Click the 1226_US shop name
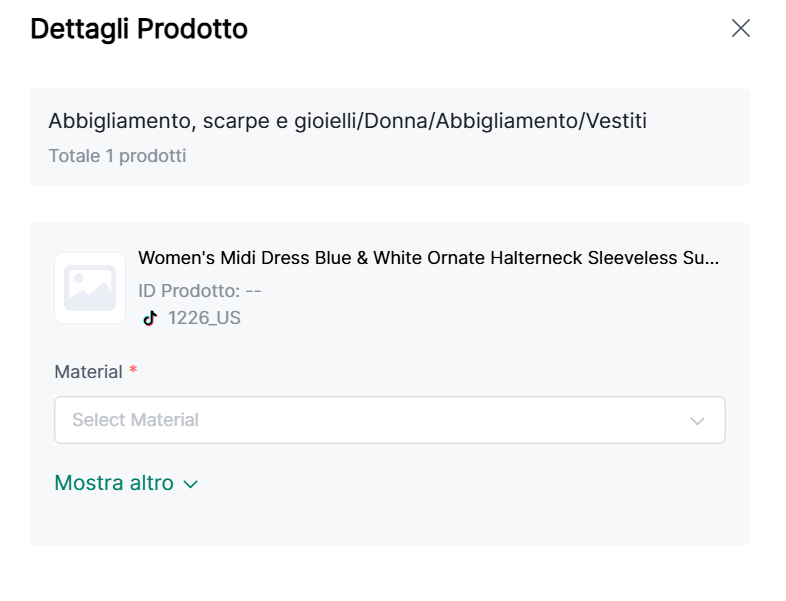Viewport: 786px width, 601px height. pos(204,318)
